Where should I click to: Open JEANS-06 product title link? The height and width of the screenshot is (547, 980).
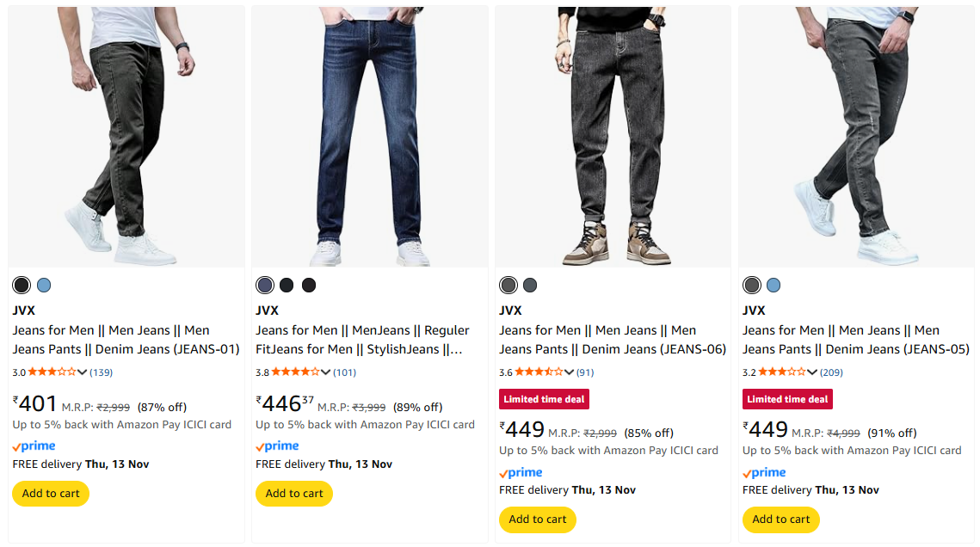click(613, 340)
